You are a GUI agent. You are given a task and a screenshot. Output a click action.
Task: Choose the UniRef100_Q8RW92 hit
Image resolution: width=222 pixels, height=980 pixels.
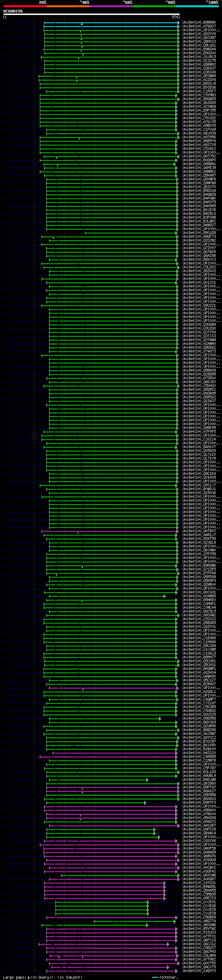199,64
